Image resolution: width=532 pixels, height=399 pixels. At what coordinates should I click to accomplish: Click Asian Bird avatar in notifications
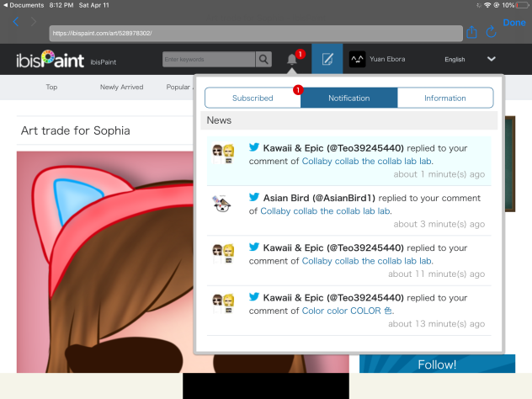pos(222,204)
